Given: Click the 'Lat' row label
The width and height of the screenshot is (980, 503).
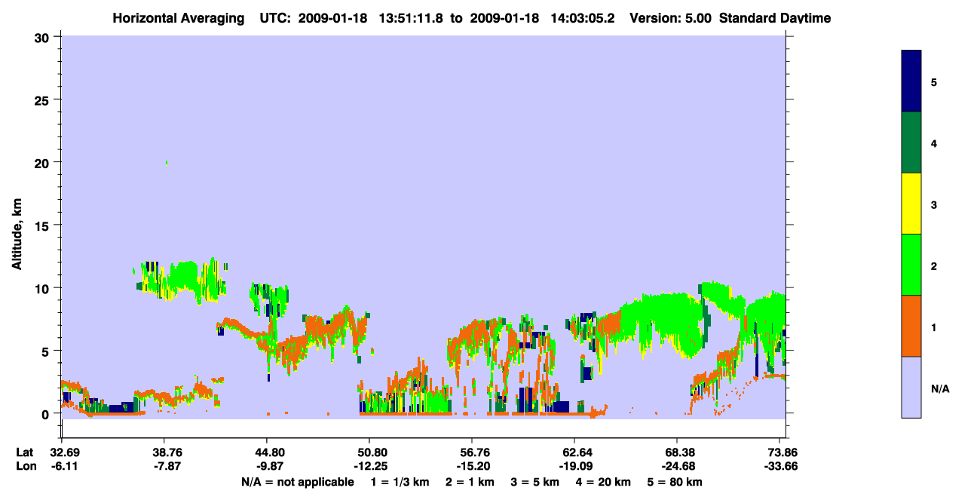Looking at the screenshot, I should [x=25, y=452].
